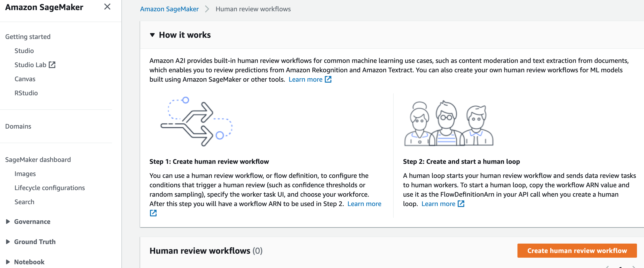The image size is (644, 268).
Task: Click the human workers illustration
Action: pyautogui.click(x=449, y=123)
